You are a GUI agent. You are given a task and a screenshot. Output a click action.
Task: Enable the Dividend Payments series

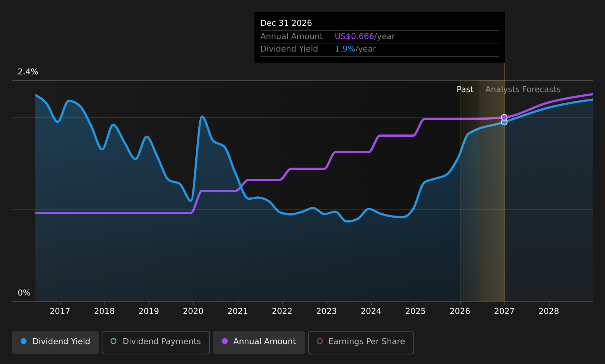pos(156,342)
